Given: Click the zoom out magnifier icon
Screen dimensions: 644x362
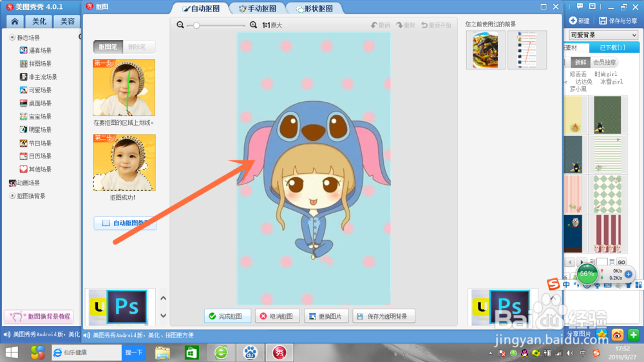Looking at the screenshot, I should coord(180,25).
